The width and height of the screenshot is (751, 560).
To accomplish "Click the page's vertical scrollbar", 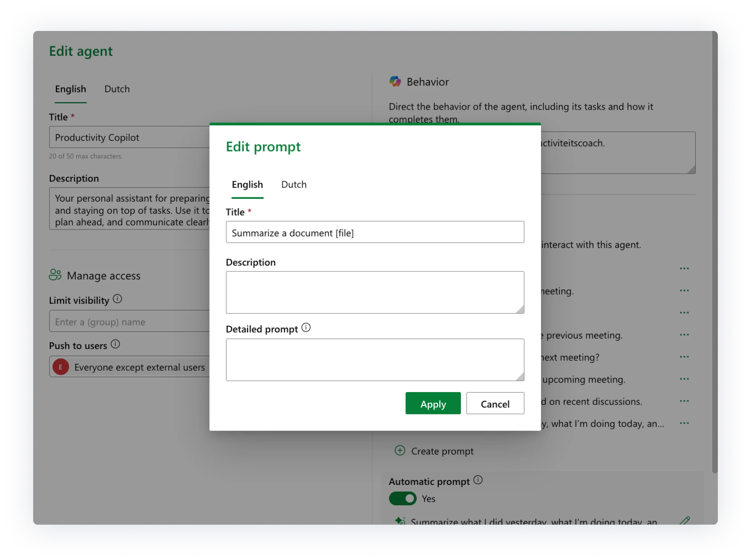I will pyautogui.click(x=714, y=252).
